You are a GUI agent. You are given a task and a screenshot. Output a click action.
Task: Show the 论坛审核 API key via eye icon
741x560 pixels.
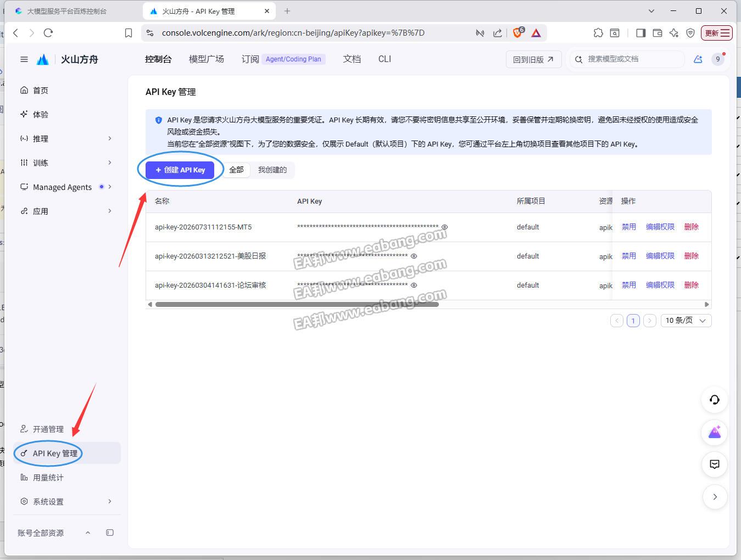[x=414, y=285]
